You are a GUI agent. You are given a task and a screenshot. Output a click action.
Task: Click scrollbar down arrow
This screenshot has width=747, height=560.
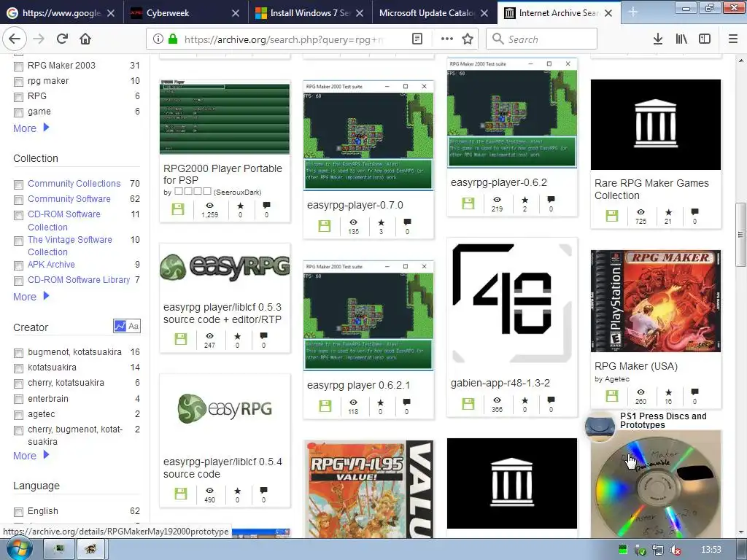pyautogui.click(x=741, y=532)
